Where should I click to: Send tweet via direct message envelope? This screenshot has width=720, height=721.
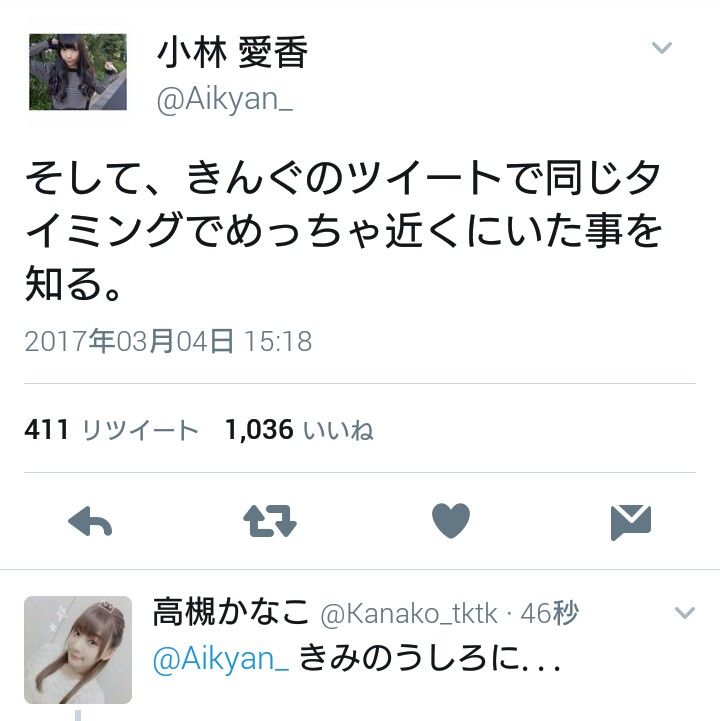pos(631,522)
